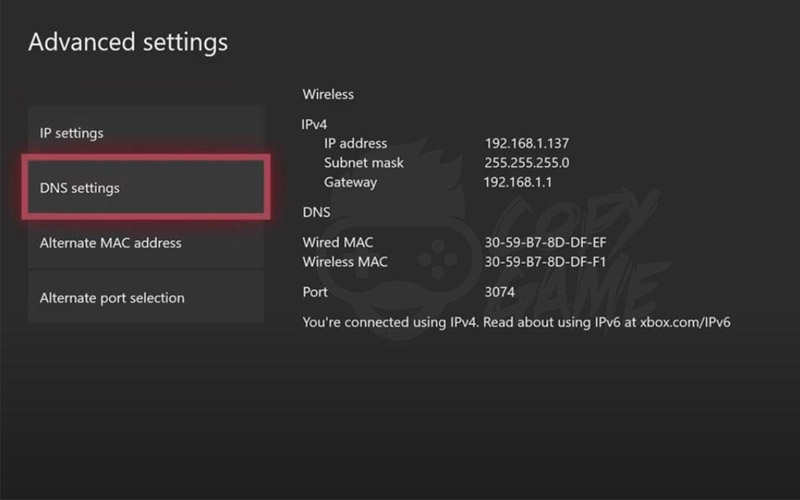The image size is (800, 500).
Task: Select the 192.168.1.137 IP address value
Action: [528, 143]
